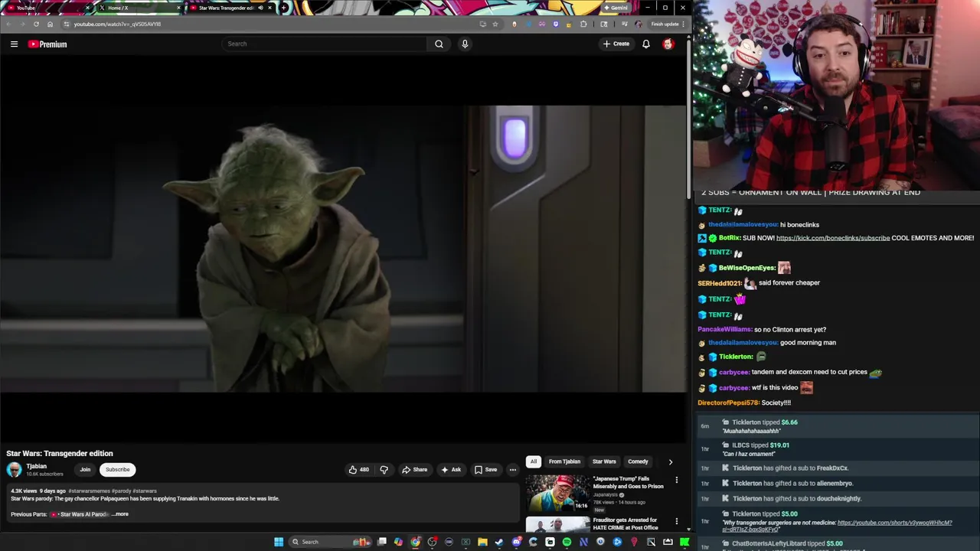Click the Finish update button
Image resolution: width=980 pixels, height=551 pixels.
tap(668, 24)
